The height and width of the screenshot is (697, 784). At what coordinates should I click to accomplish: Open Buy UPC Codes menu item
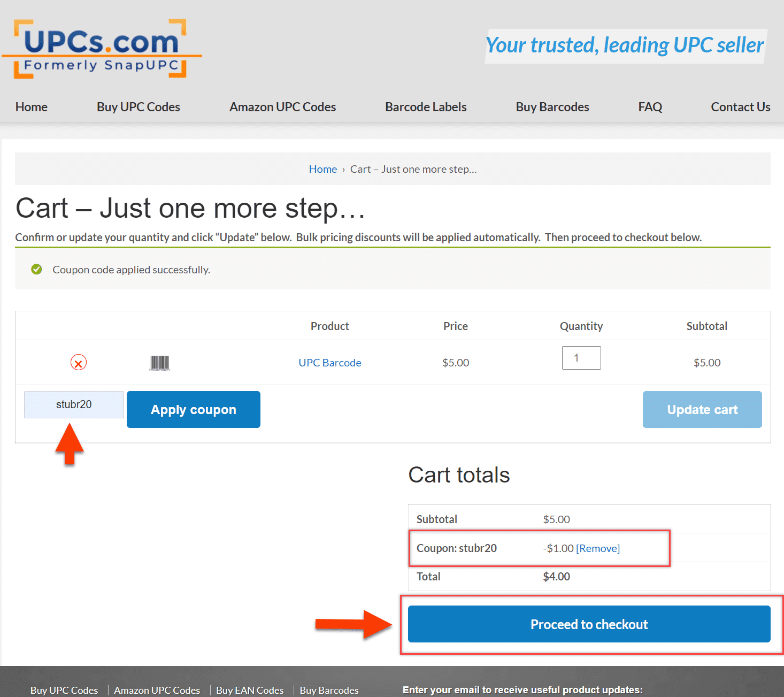139,107
